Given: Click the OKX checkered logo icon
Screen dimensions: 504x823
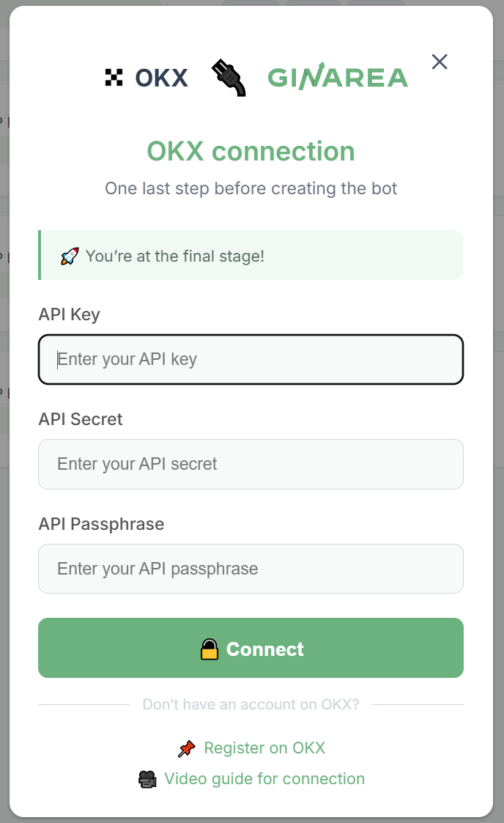Looking at the screenshot, I should pyautogui.click(x=114, y=78).
